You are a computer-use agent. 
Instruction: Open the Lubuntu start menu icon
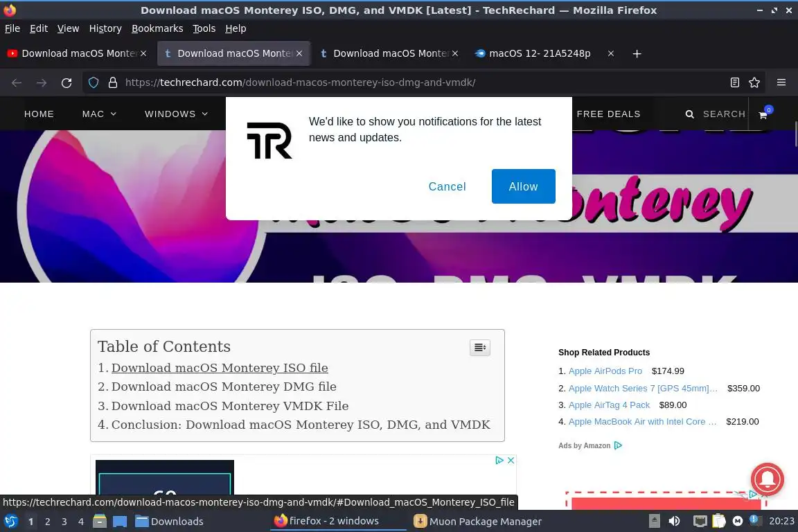pos(10,522)
